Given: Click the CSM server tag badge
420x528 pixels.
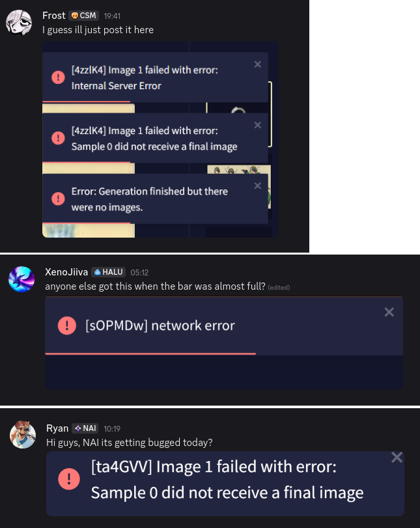Looking at the screenshot, I should 83,16.
